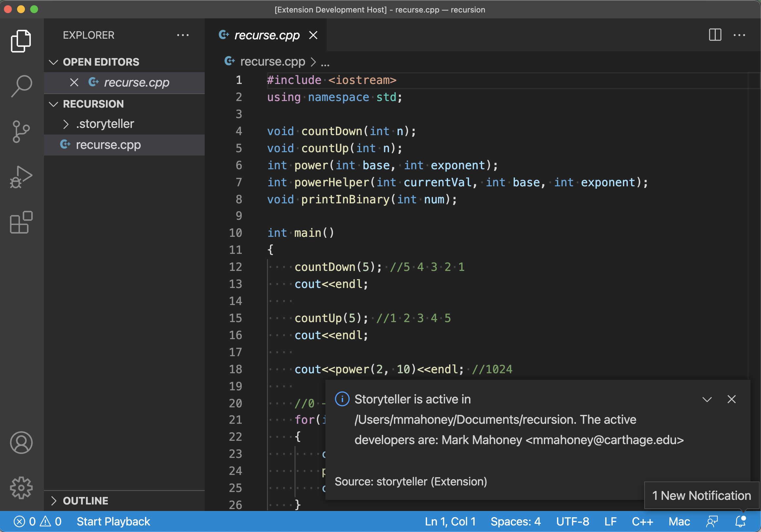Click the notification bell in status bar
Screen dimensions: 761x532
(740, 522)
